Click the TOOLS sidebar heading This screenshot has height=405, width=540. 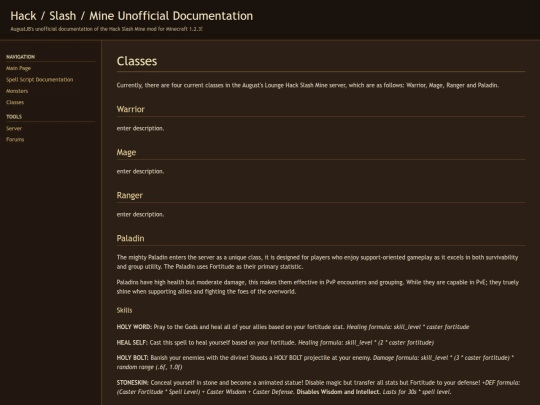click(14, 117)
